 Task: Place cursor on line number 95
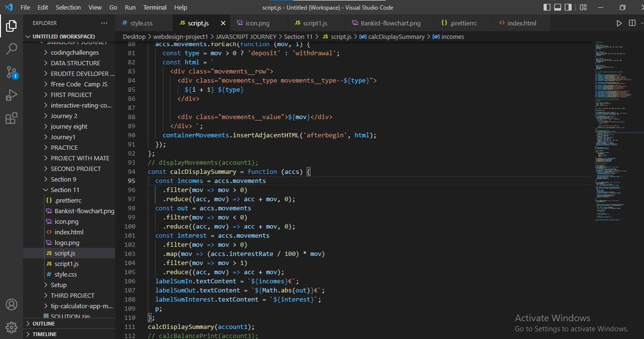click(131, 181)
